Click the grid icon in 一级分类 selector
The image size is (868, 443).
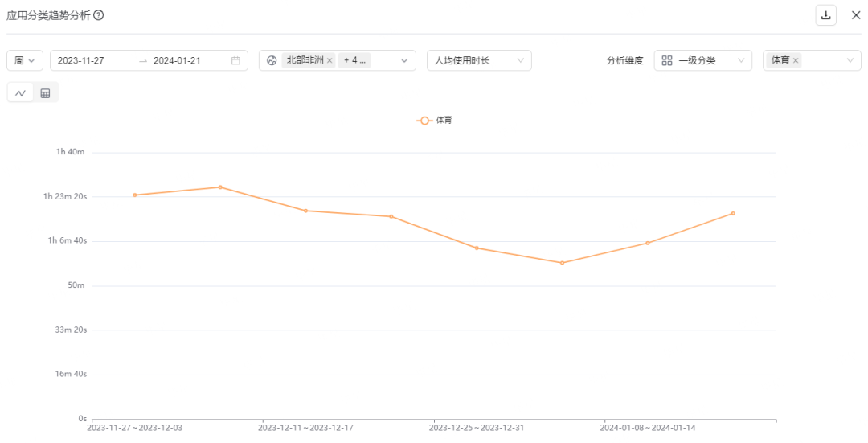point(667,60)
